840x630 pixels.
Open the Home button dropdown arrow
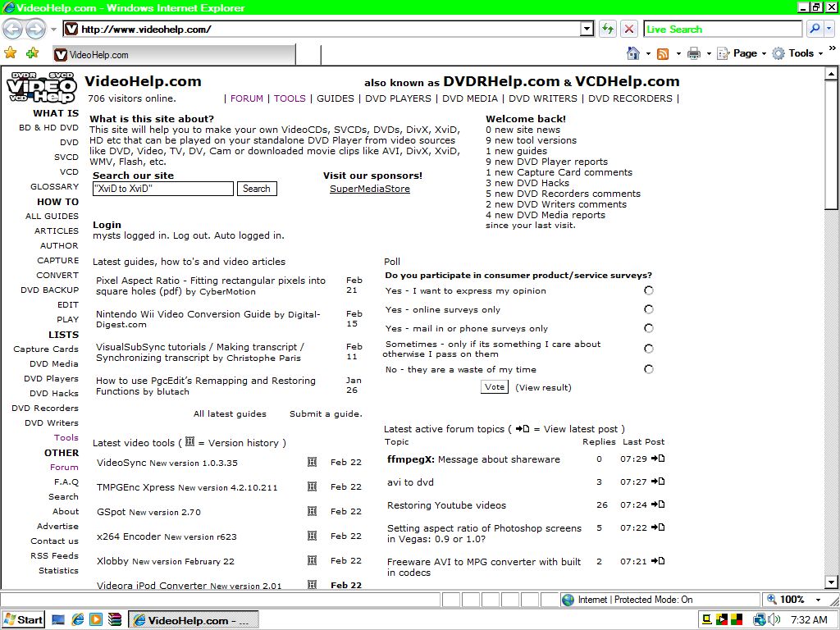pyautogui.click(x=648, y=53)
